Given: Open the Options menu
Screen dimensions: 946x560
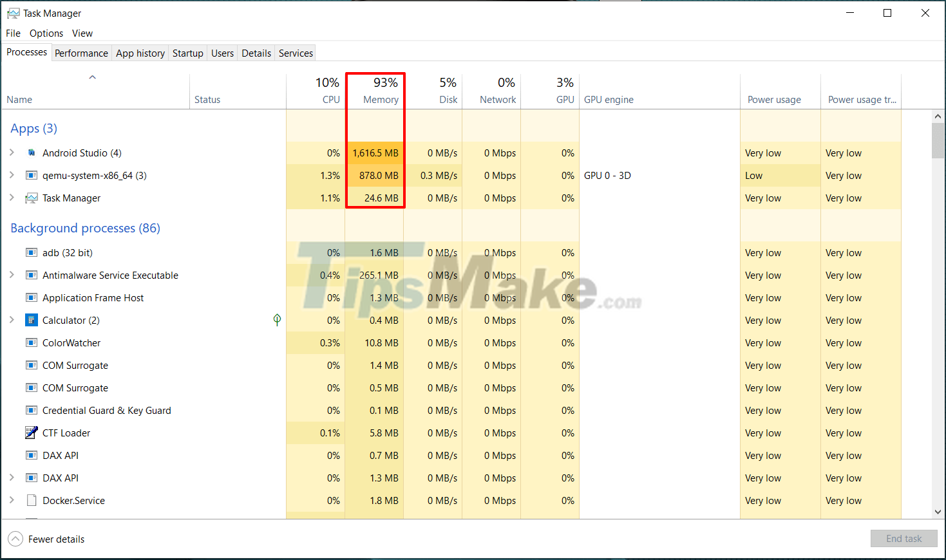Looking at the screenshot, I should 46,33.
